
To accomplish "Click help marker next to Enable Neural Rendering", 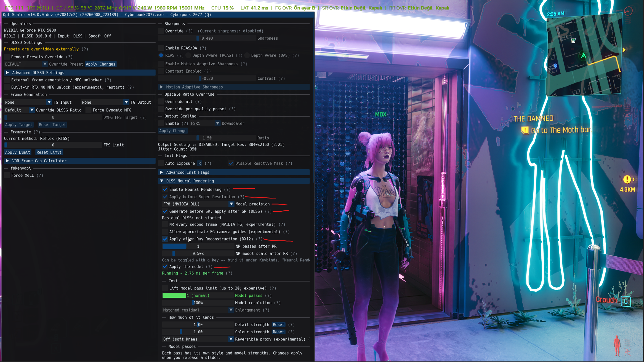I will [227, 189].
